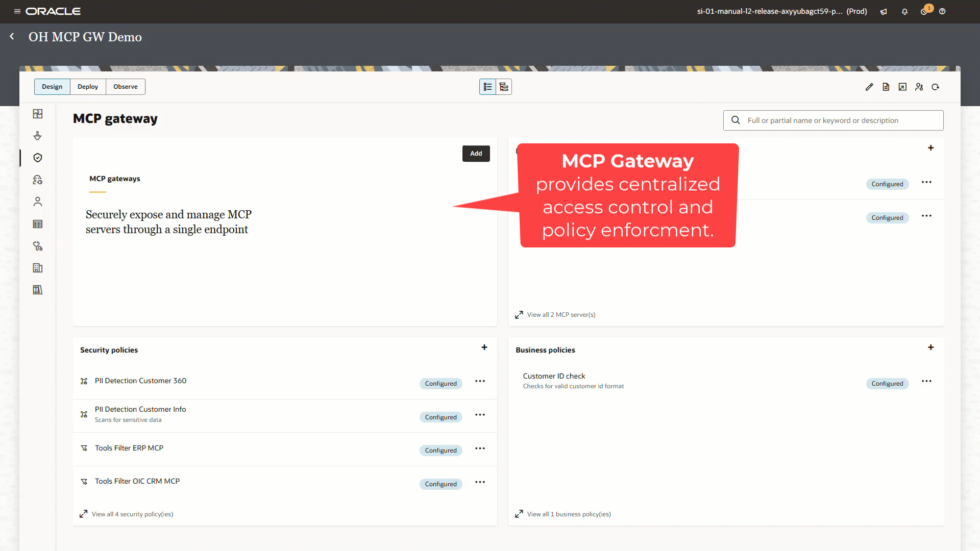The height and width of the screenshot is (551, 980).
Task: Open actions menu for second MCP server row
Action: 926,216
